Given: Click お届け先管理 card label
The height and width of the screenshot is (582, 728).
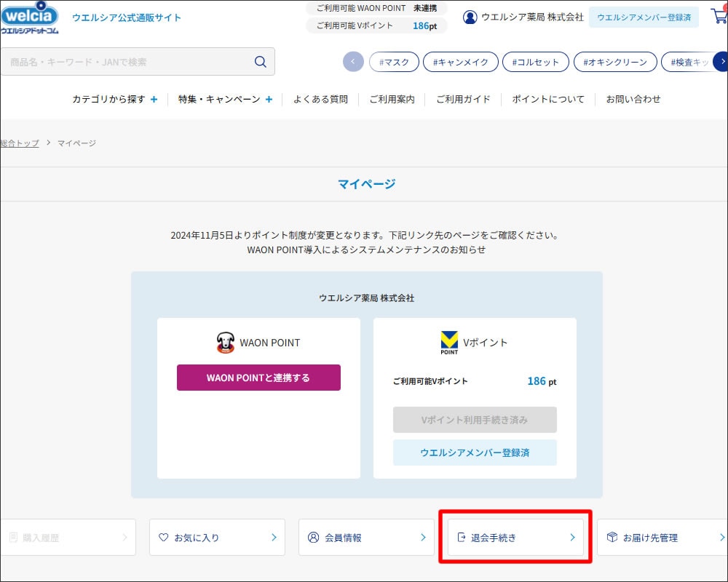Looking at the screenshot, I should [650, 538].
